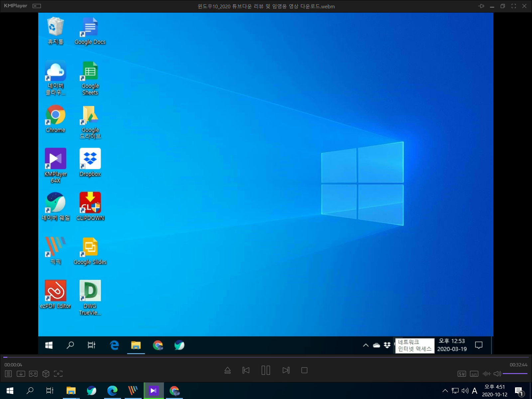The height and width of the screenshot is (399, 532).
Task: Click the Chrome icon inside the video taskbar
Action: (158, 345)
